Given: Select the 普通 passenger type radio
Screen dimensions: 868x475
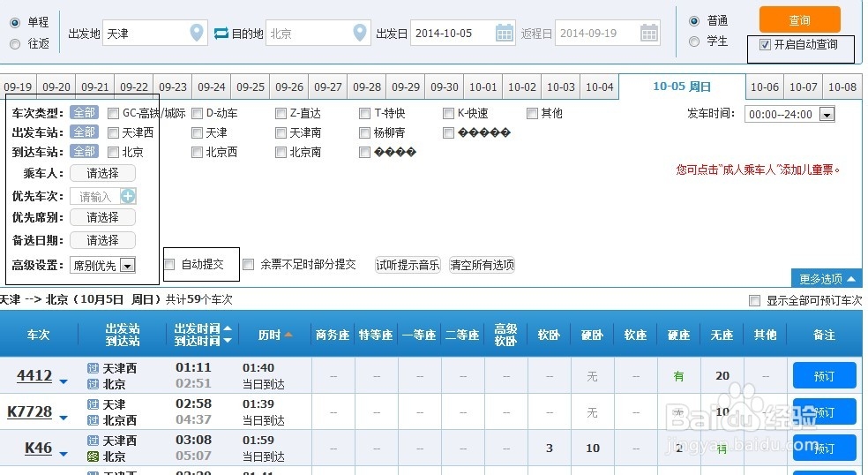Looking at the screenshot, I should (x=693, y=21).
